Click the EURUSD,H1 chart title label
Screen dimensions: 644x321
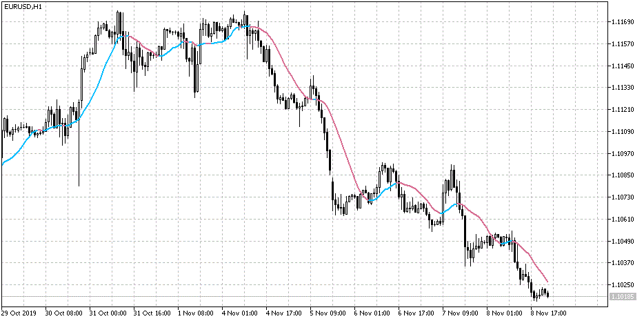(x=22, y=6)
